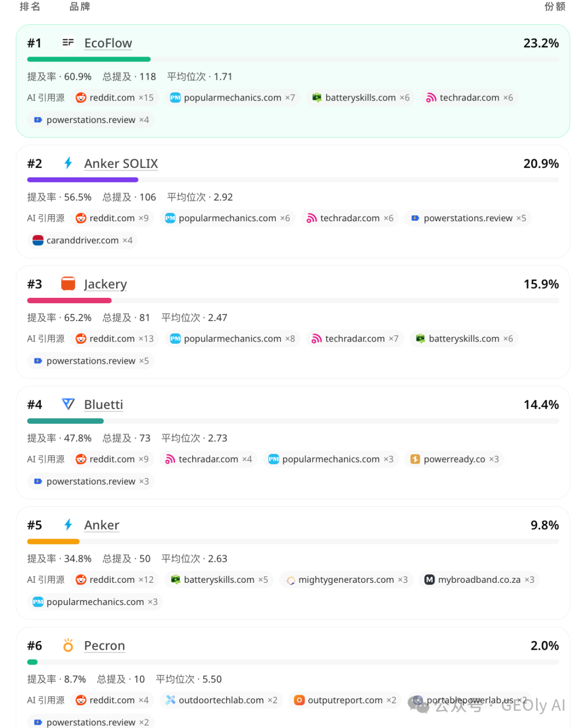Image resolution: width=583 pixels, height=728 pixels.
Task: Select powerready.co ×3 source chip
Action: click(x=454, y=459)
